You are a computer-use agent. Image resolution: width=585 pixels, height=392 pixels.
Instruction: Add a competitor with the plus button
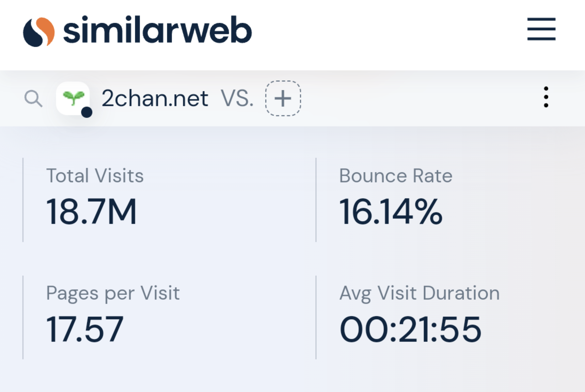point(283,98)
